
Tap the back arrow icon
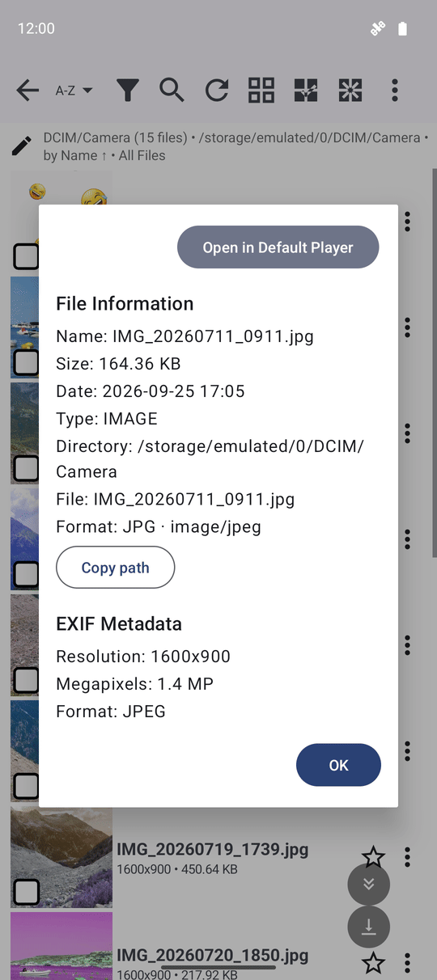point(28,90)
